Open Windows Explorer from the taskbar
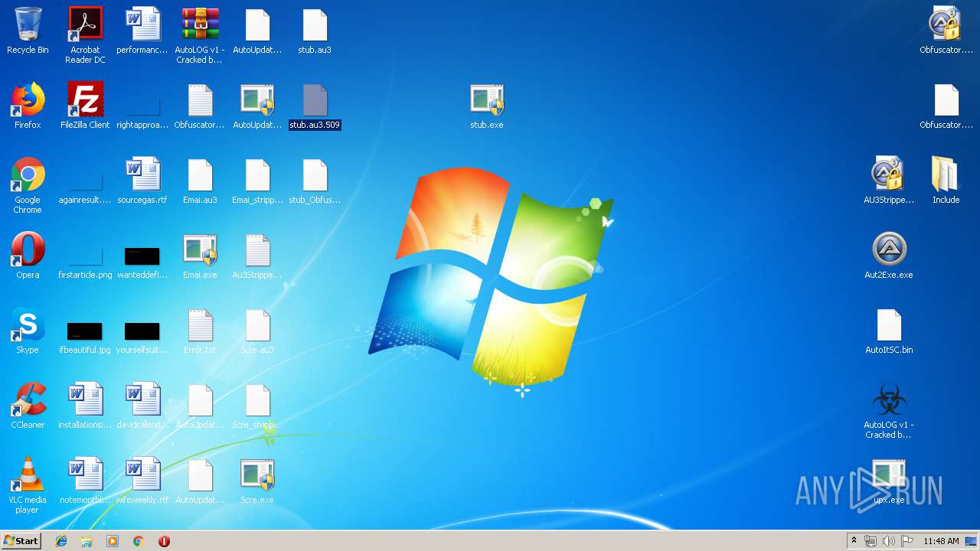Viewport: 980px width, 551px height. 87,541
